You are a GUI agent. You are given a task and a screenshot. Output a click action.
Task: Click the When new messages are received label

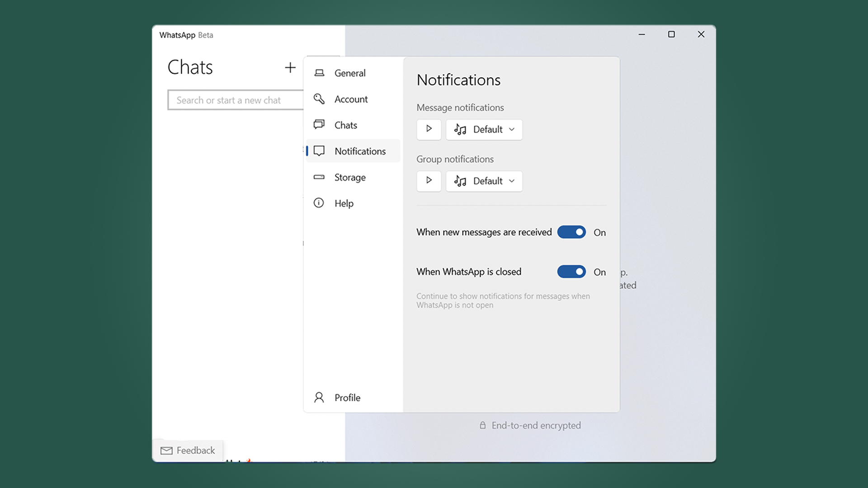(484, 232)
